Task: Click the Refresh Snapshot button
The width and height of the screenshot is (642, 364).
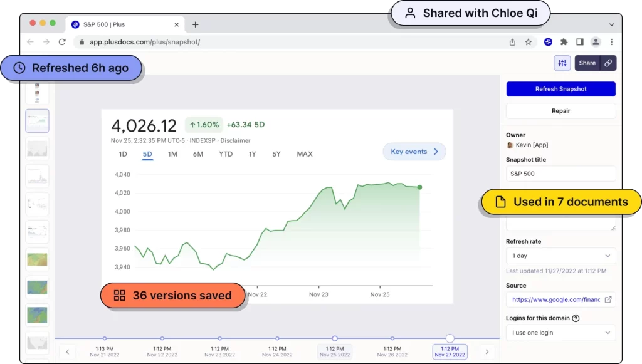Action: (x=560, y=89)
